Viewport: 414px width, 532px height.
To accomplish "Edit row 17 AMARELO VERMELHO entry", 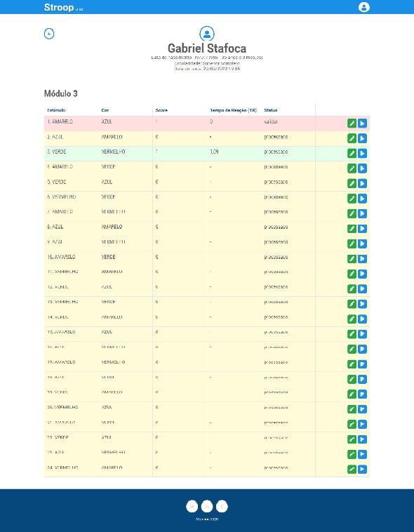I will [x=352, y=364].
